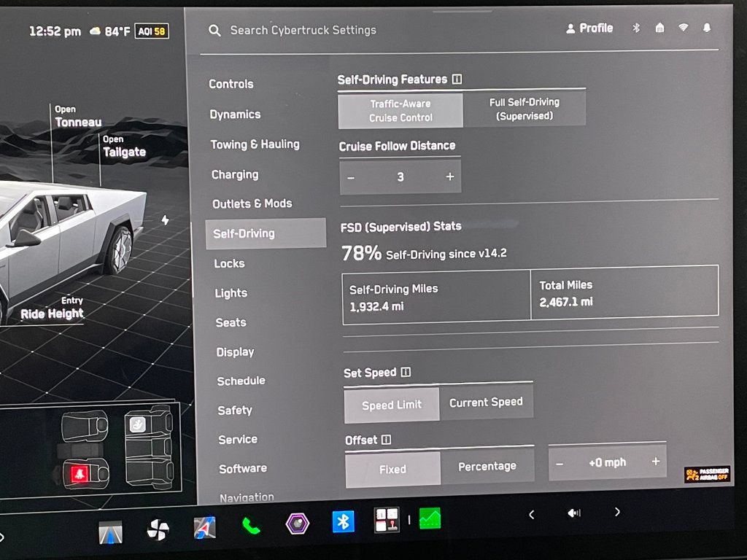
Task: Click the Search Cybertruck Settings field
Action: [x=303, y=31]
